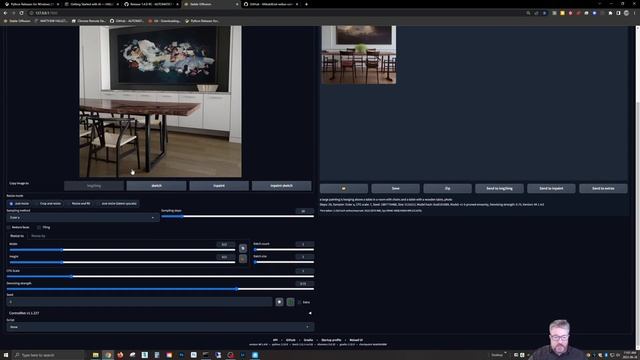Switch to the Resize by tab
Viewport: 640px width, 360px height.
click(x=38, y=236)
